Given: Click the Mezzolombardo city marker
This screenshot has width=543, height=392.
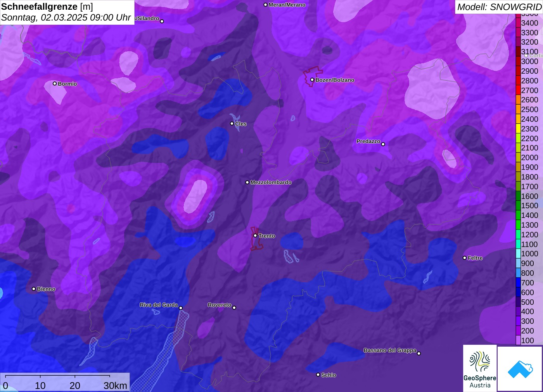Looking at the screenshot, I should 247,182.
